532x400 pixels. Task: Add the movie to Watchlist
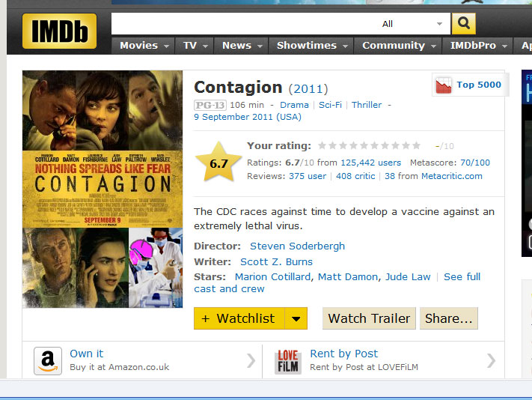tap(239, 318)
